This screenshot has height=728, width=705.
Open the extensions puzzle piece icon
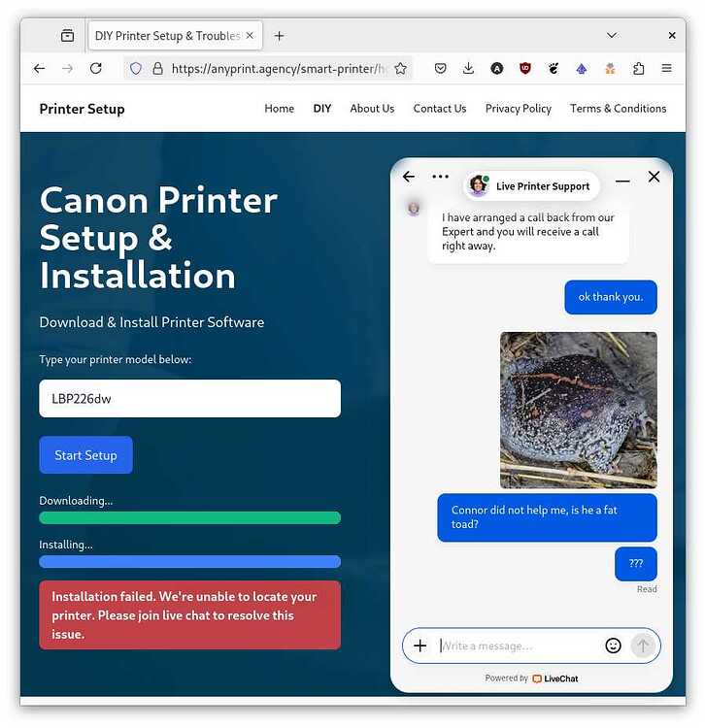coord(639,69)
